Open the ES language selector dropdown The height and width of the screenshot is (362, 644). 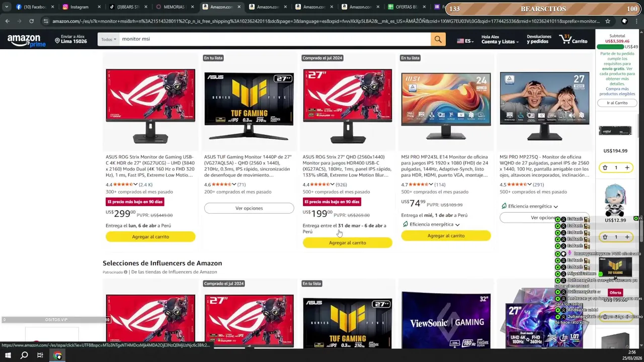click(x=465, y=41)
